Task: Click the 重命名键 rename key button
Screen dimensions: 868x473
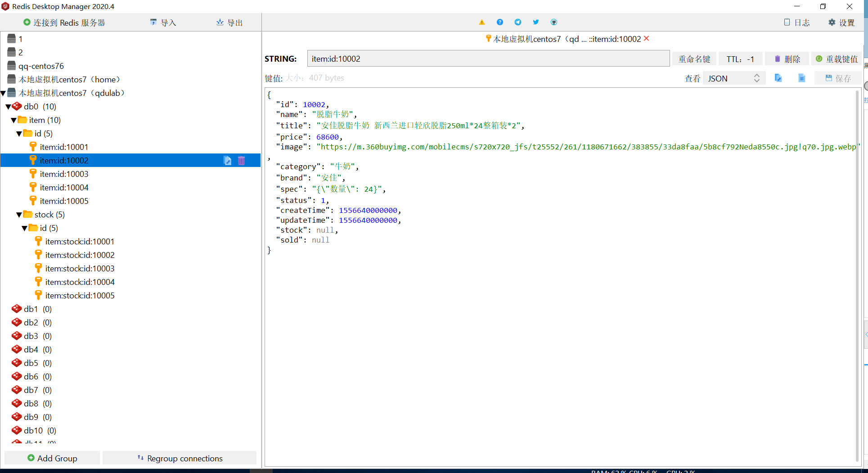Action: tap(694, 59)
